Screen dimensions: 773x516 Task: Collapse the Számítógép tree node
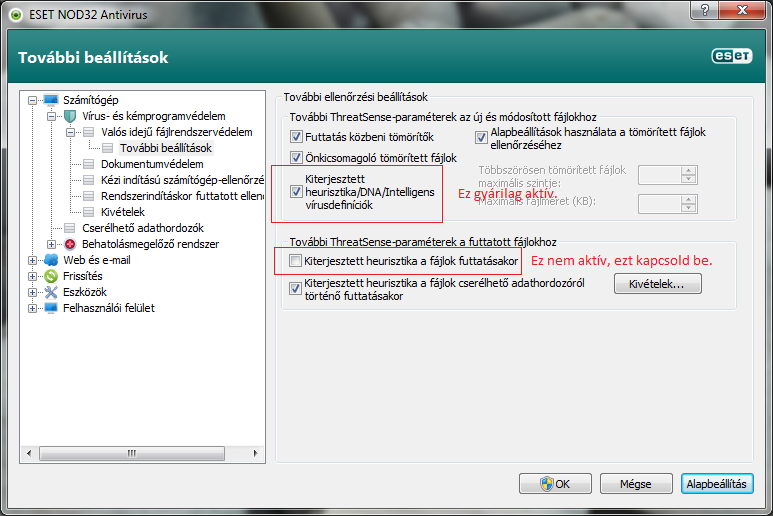pyautogui.click(x=33, y=101)
